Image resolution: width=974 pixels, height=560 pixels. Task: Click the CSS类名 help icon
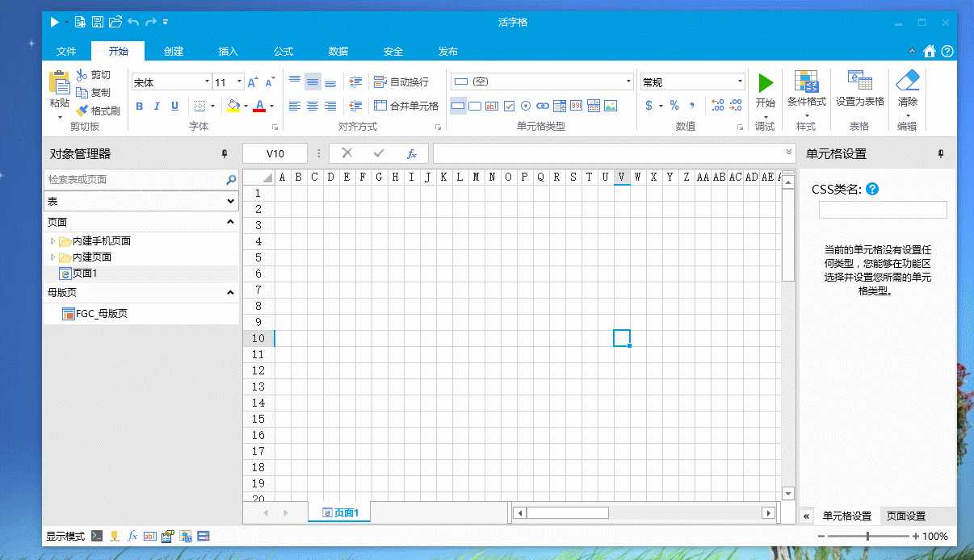(x=872, y=189)
